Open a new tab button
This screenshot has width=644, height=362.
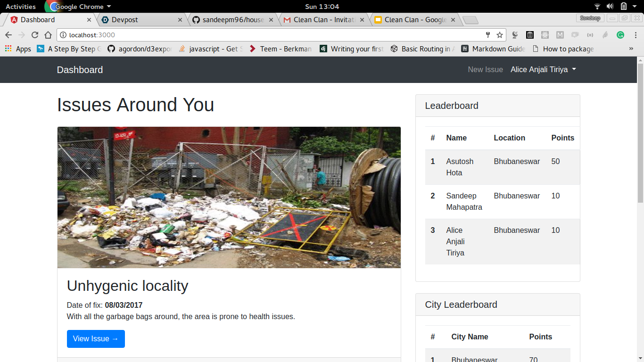click(471, 20)
